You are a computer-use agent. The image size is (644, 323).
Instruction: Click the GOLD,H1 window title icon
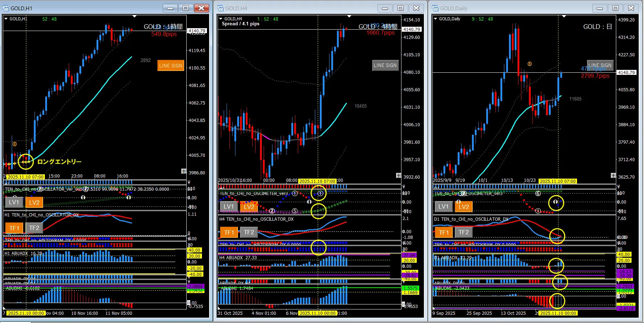point(6,8)
